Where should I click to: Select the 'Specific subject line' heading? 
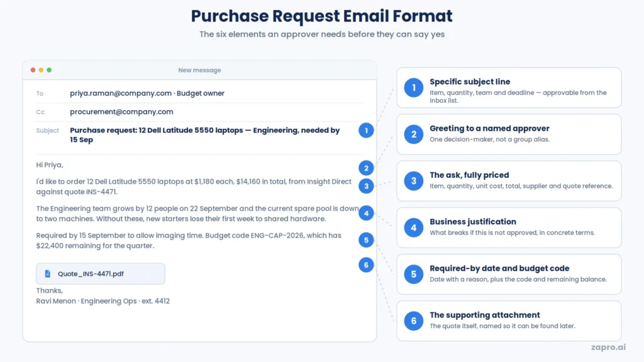click(x=470, y=82)
